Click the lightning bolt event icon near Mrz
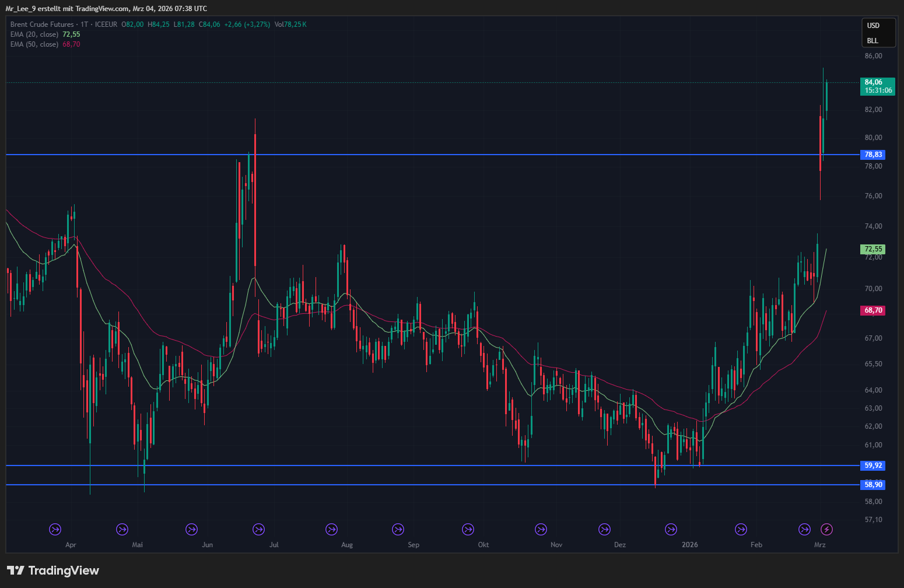 [826, 529]
